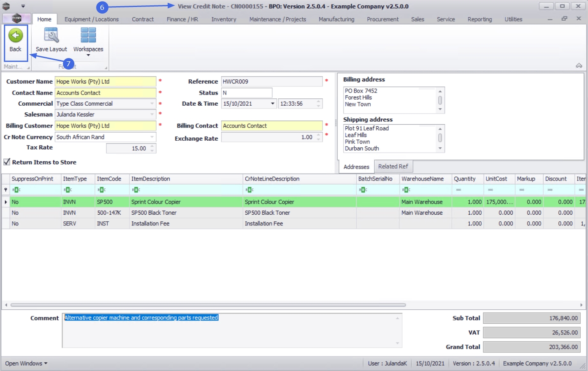The height and width of the screenshot is (371, 588).
Task: Open the Finance / HR tab
Action: [x=182, y=19]
